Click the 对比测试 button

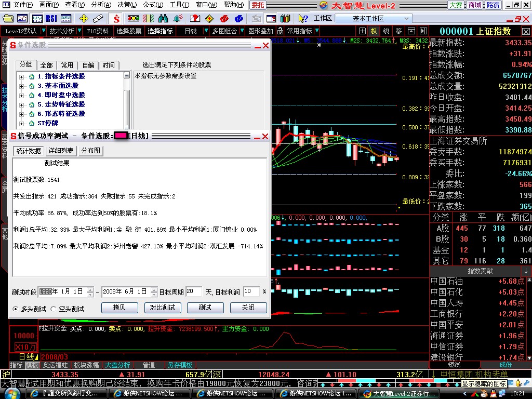[162, 308]
